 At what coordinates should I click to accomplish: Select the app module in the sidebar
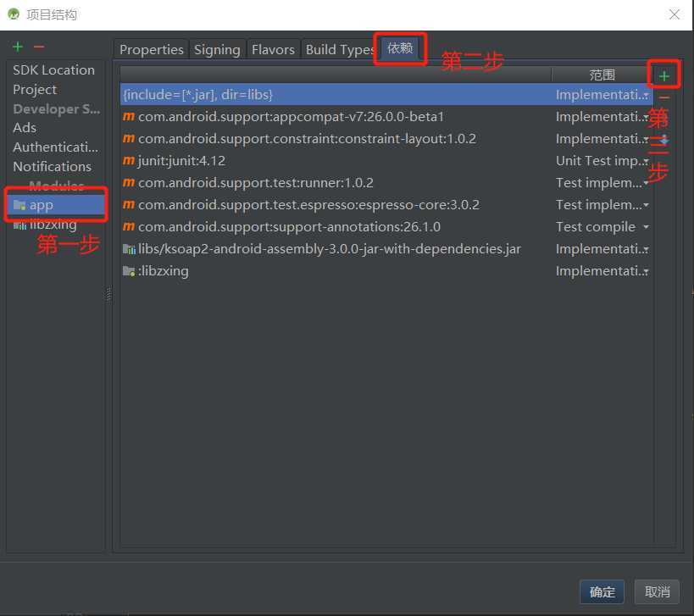56,205
